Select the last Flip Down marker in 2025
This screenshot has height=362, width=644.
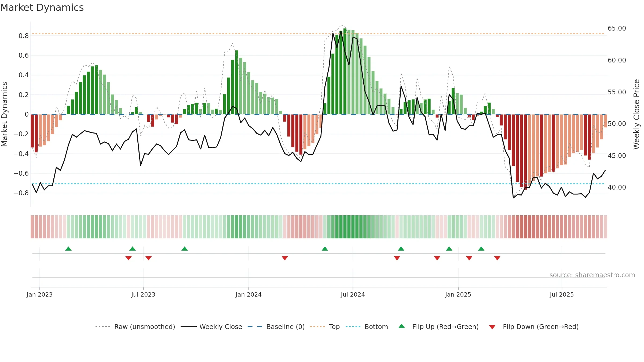[x=497, y=258]
